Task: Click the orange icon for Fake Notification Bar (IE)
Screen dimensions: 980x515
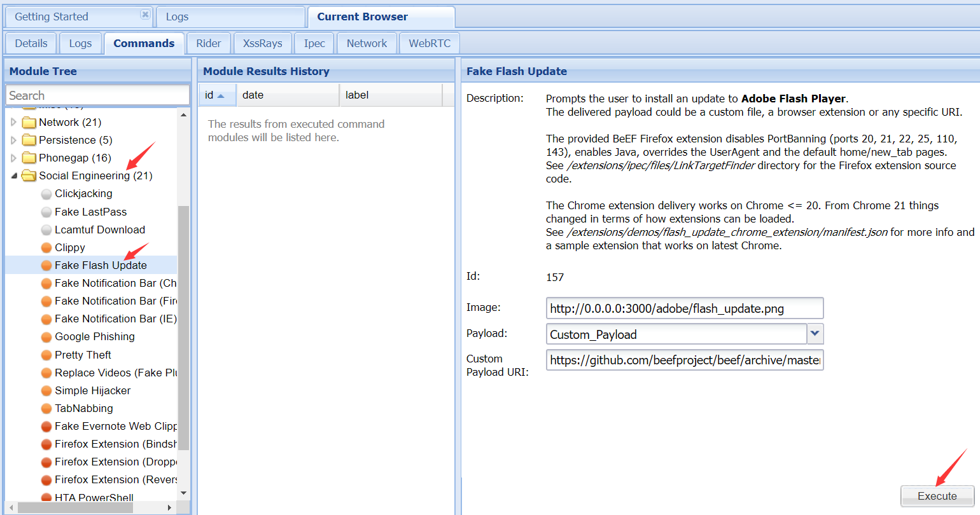Action: coord(46,319)
